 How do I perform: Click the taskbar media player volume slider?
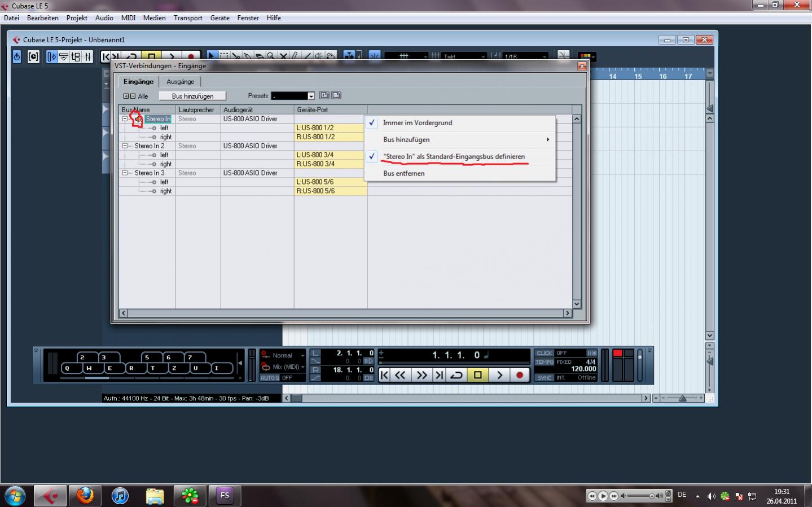[641, 496]
